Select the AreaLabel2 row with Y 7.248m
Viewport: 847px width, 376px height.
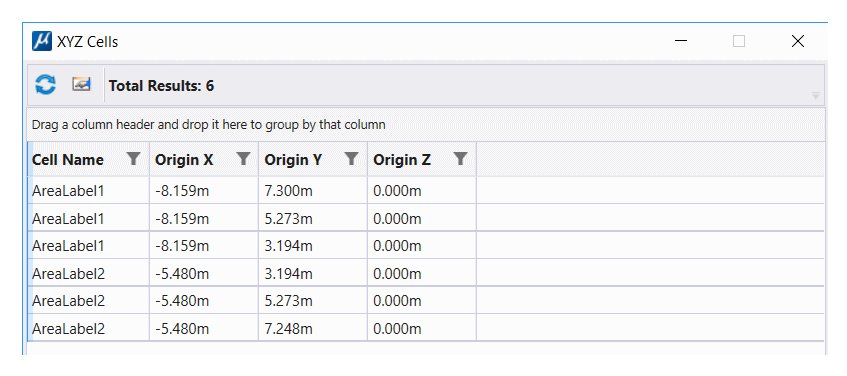click(x=426, y=328)
